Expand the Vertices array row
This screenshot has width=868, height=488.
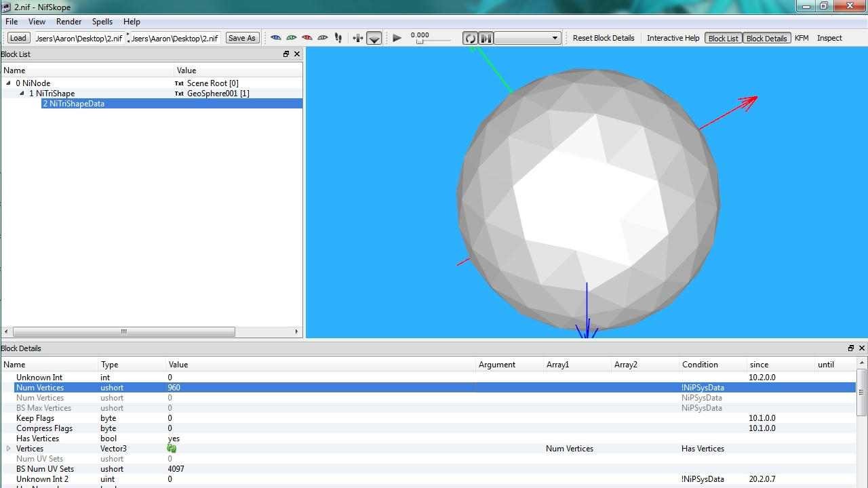coord(8,449)
